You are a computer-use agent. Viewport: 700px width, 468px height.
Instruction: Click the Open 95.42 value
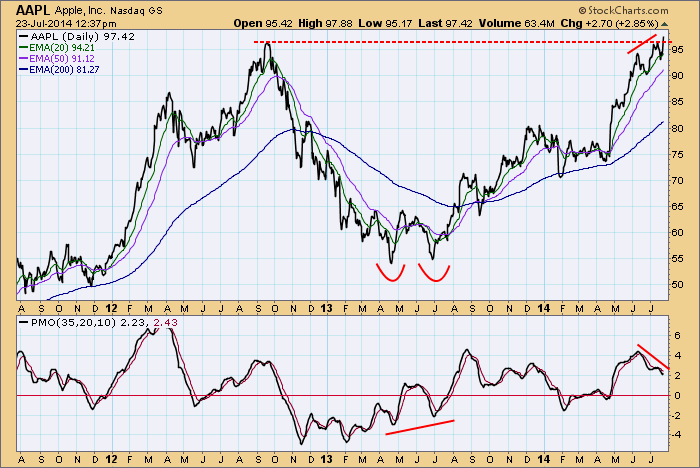click(263, 24)
